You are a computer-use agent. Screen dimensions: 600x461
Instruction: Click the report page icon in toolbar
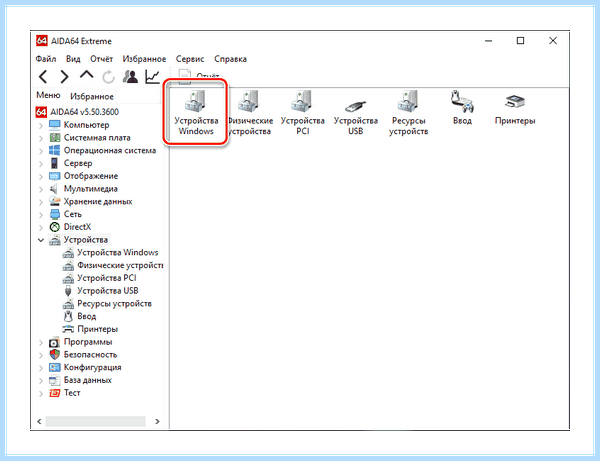pos(184,77)
